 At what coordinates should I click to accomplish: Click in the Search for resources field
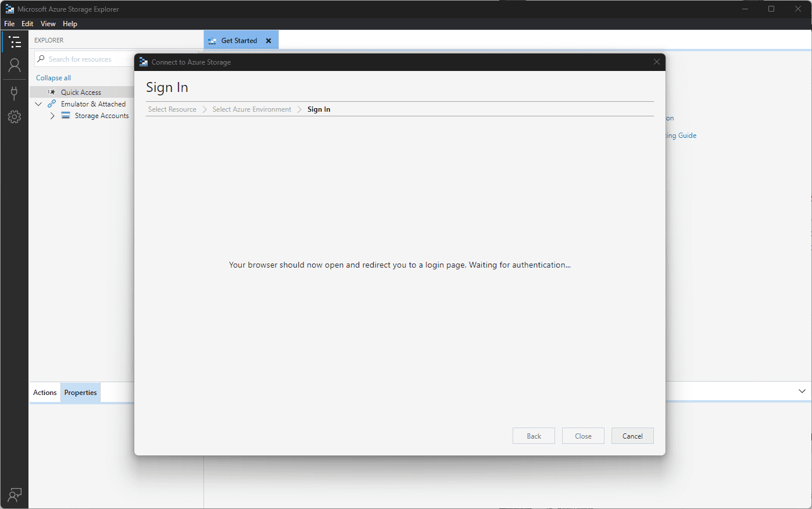84,59
